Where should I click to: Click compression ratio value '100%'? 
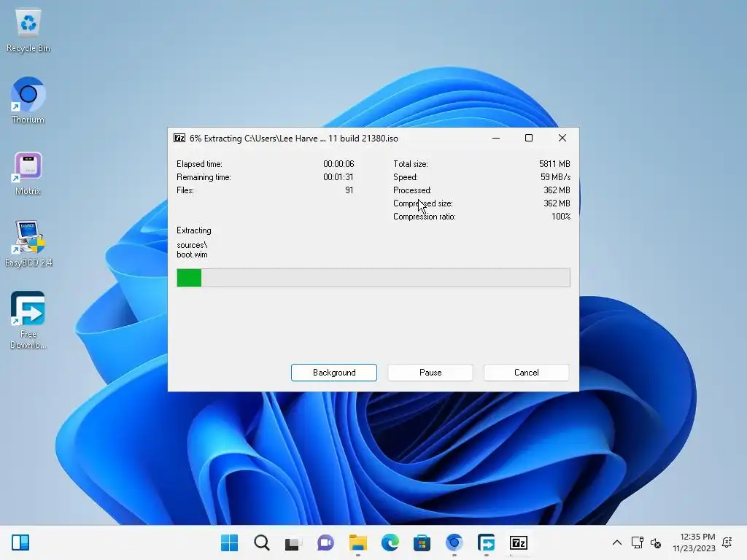coord(561,217)
